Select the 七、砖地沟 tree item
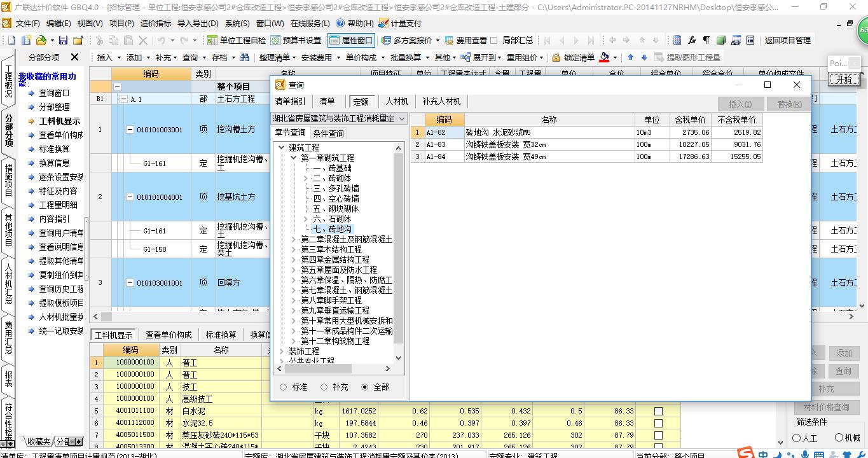The image size is (868, 458). [x=332, y=229]
